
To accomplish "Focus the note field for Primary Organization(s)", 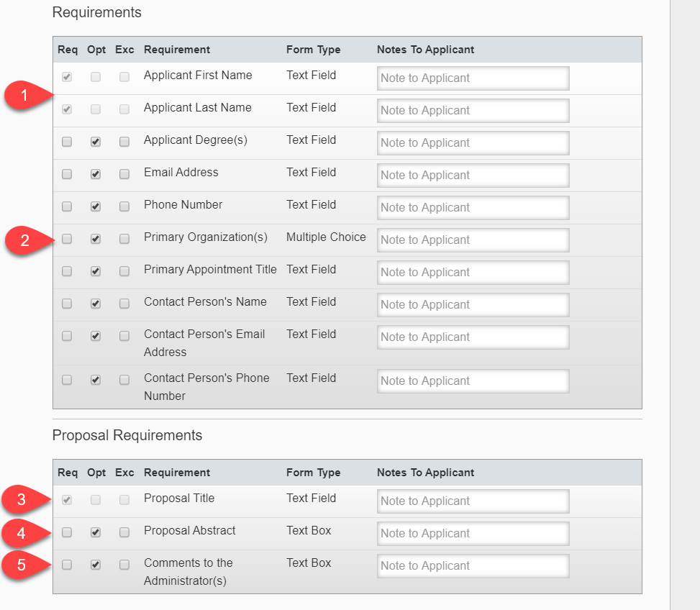I will click(x=473, y=240).
